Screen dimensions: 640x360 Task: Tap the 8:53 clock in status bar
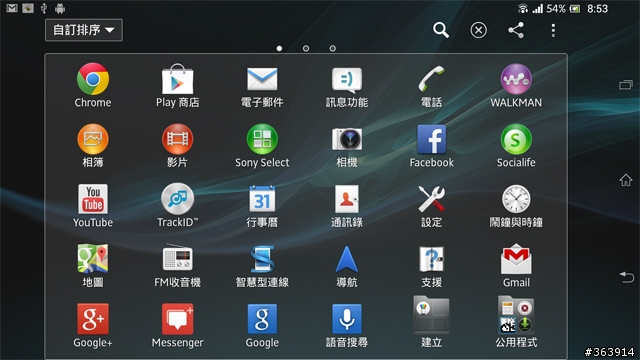click(597, 9)
